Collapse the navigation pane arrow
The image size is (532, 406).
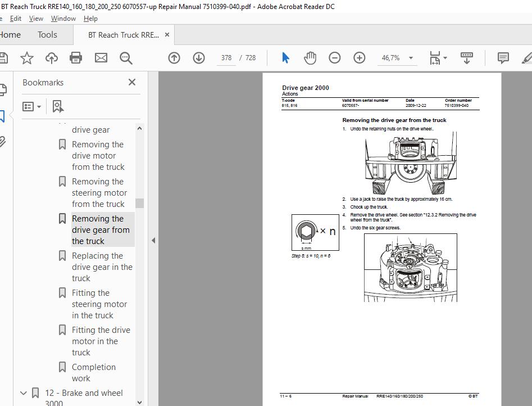pos(153,241)
